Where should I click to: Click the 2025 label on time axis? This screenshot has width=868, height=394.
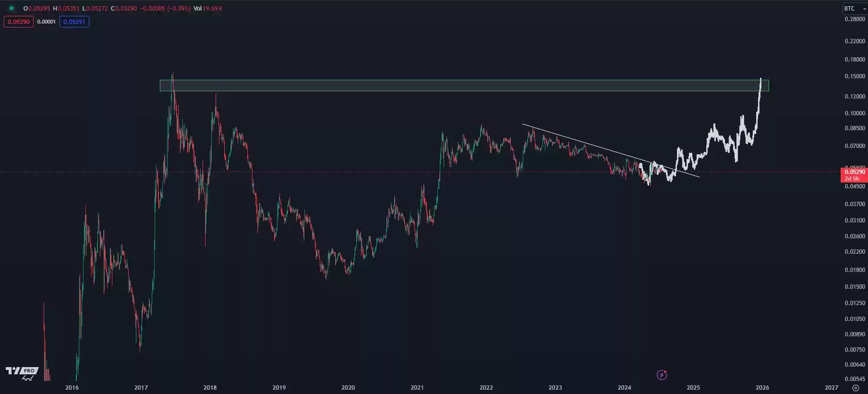(x=693, y=388)
